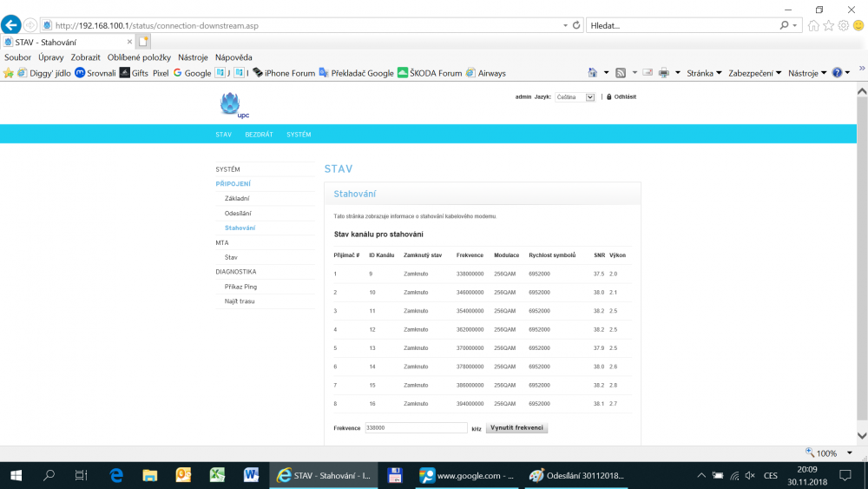Open Excel from the taskbar
Viewport: 868px width, 489px height.
click(217, 475)
